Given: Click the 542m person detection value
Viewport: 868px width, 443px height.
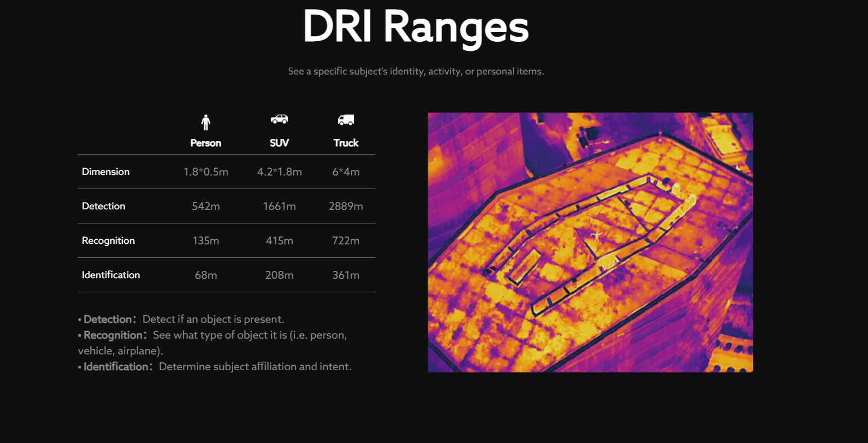Looking at the screenshot, I should (206, 206).
